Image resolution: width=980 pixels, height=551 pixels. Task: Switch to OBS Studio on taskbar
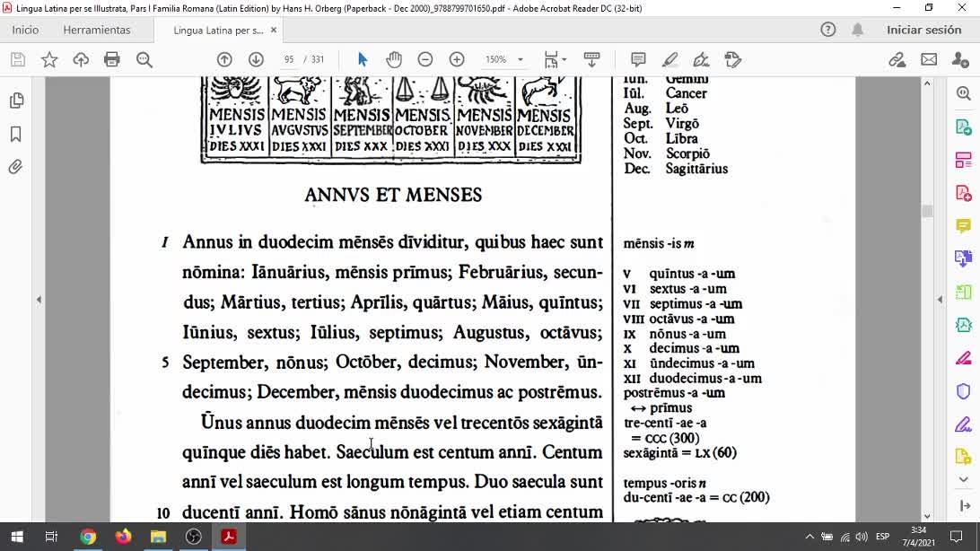(x=194, y=537)
